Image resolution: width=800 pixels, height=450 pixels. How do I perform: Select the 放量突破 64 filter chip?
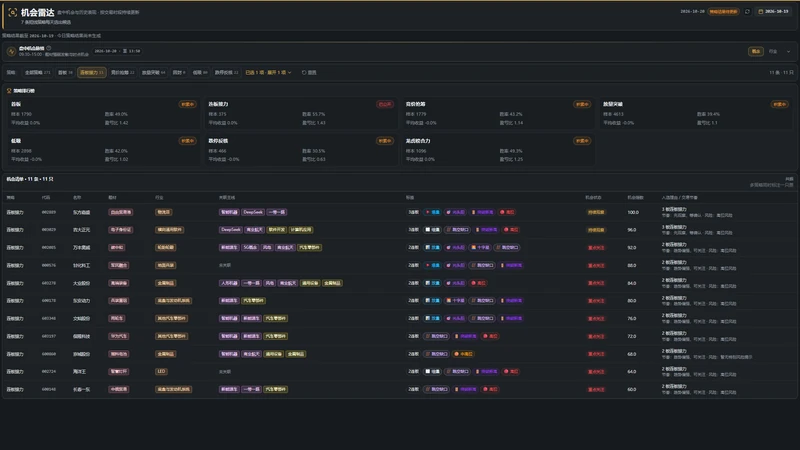pyautogui.click(x=154, y=72)
